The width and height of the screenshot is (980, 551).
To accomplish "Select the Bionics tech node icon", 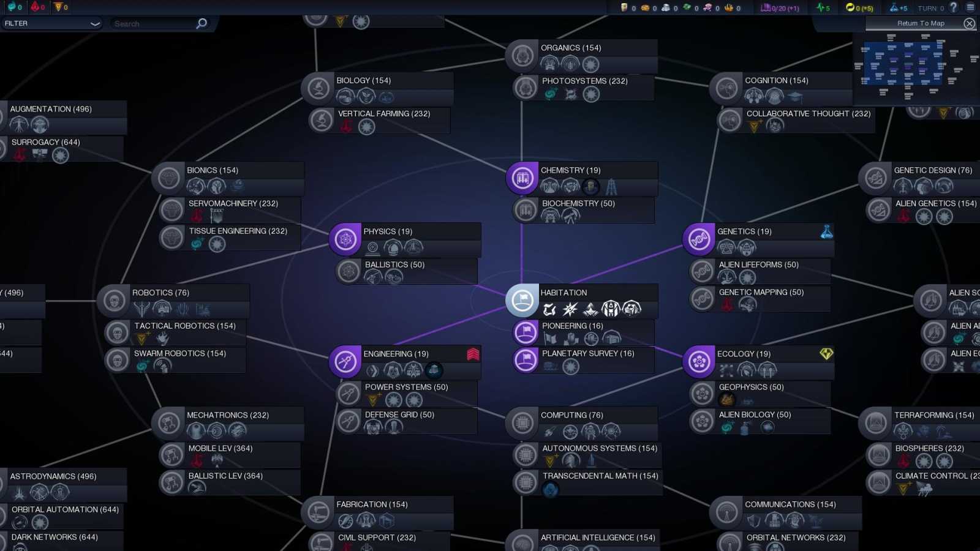I will click(x=168, y=178).
